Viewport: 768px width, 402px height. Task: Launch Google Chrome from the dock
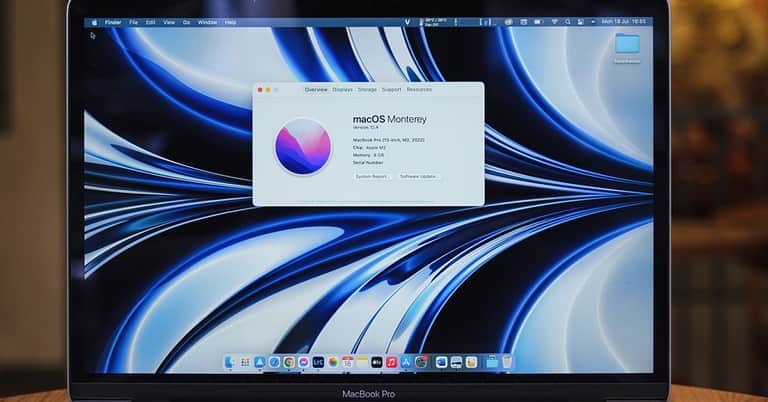[x=289, y=362]
